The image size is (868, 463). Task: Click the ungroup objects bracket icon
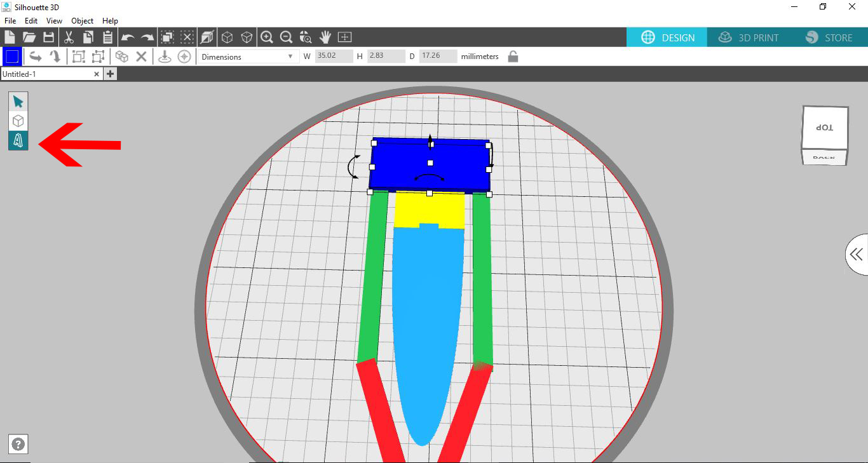(98, 57)
